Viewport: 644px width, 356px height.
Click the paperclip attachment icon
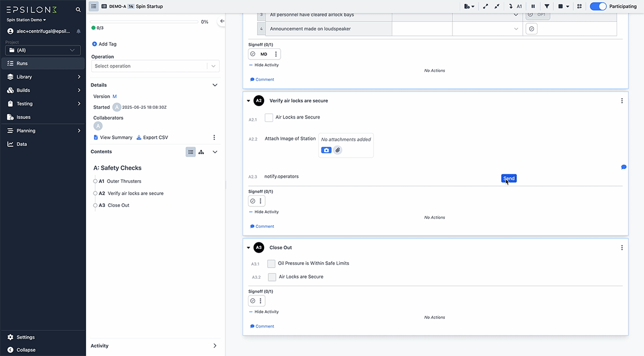click(x=338, y=150)
